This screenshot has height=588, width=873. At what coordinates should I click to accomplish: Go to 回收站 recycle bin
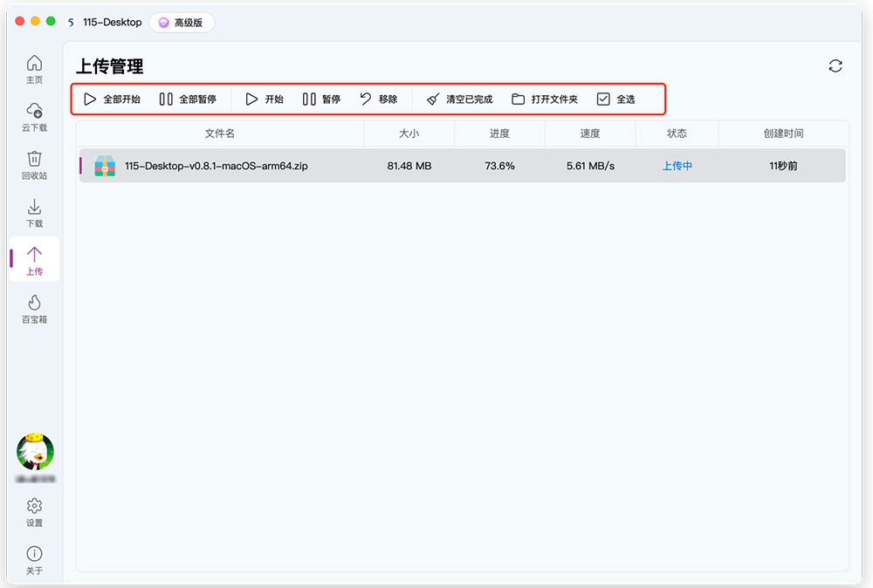click(x=34, y=165)
